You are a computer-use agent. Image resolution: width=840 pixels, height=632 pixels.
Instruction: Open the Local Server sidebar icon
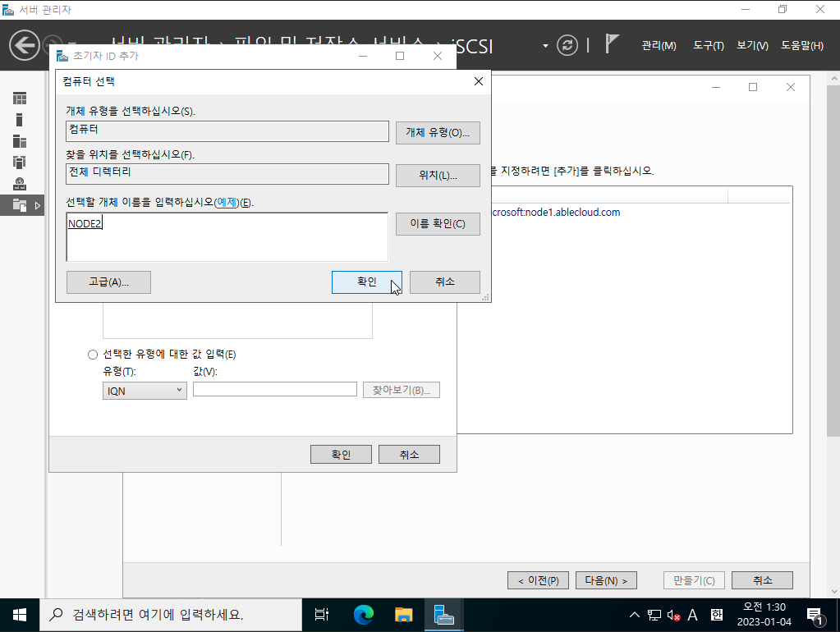(x=19, y=120)
